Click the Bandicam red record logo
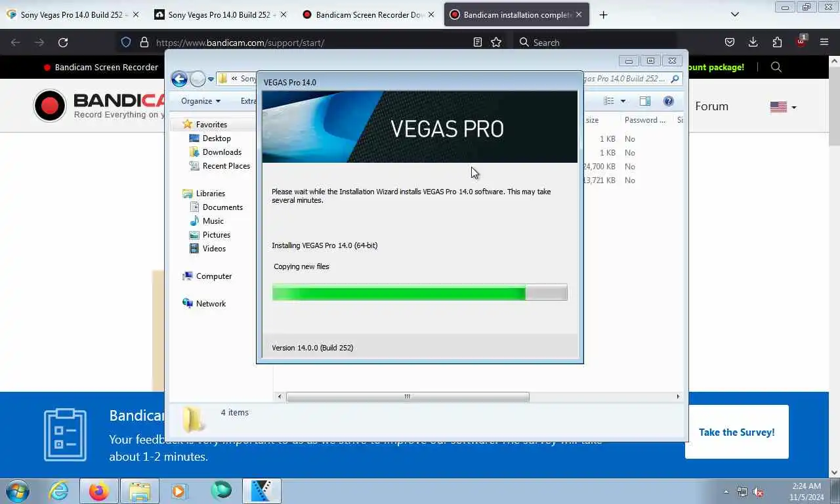The height and width of the screenshot is (504, 840). click(x=50, y=106)
